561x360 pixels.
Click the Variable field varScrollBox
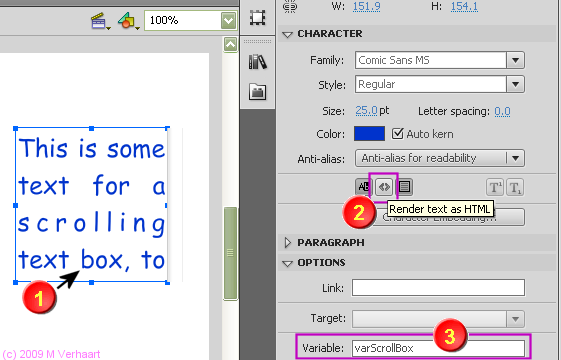(438, 348)
